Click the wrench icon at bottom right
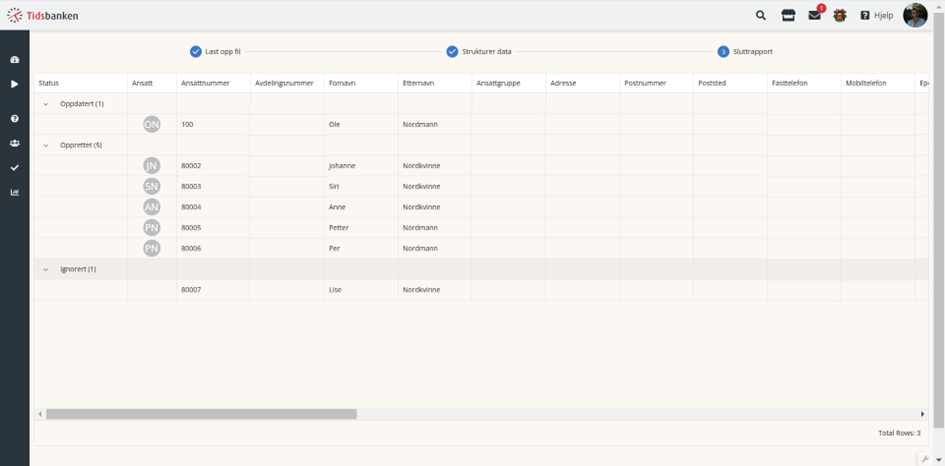The width and height of the screenshot is (945, 466). click(x=925, y=459)
